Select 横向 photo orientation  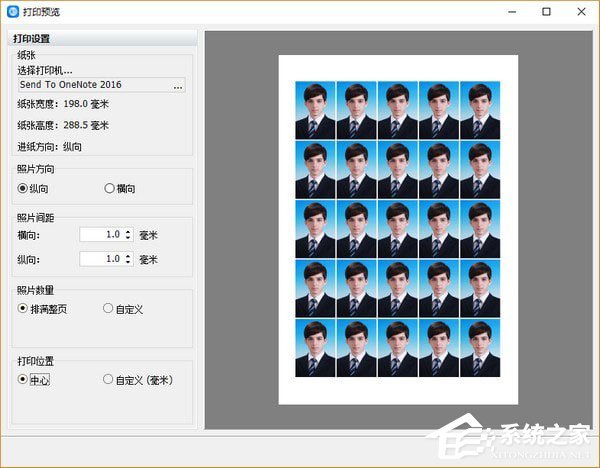click(109, 188)
